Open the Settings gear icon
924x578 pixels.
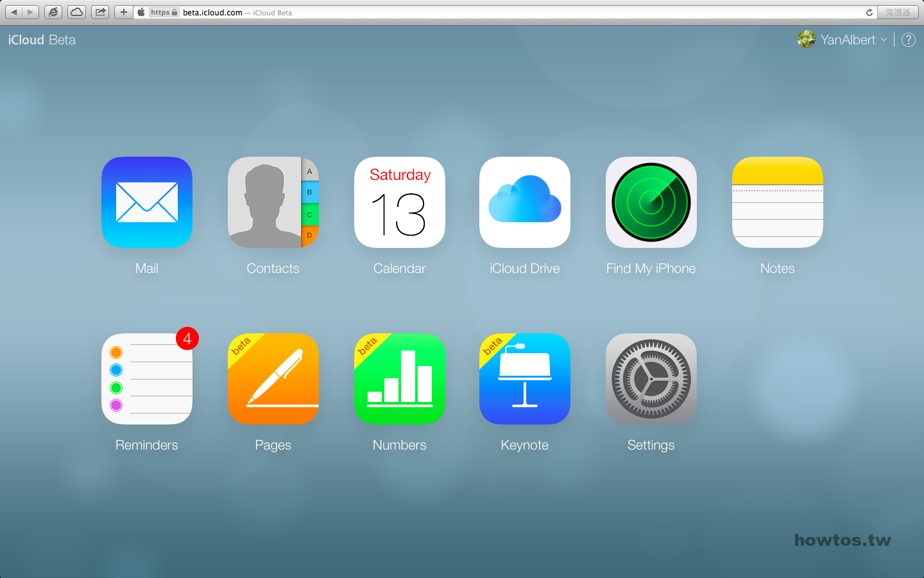[651, 379]
